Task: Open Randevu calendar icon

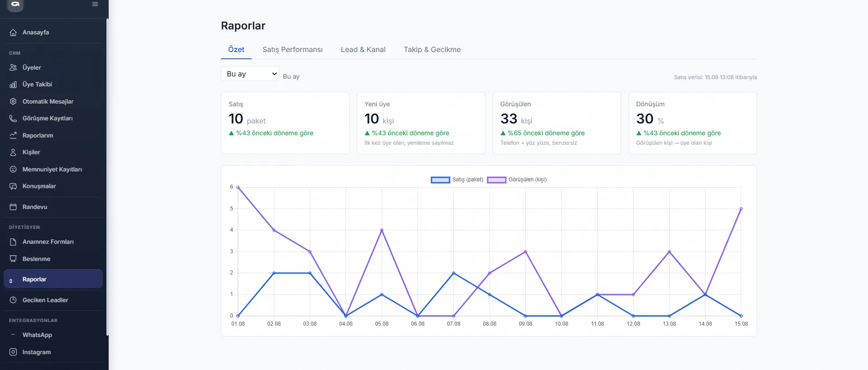Action: (13, 207)
